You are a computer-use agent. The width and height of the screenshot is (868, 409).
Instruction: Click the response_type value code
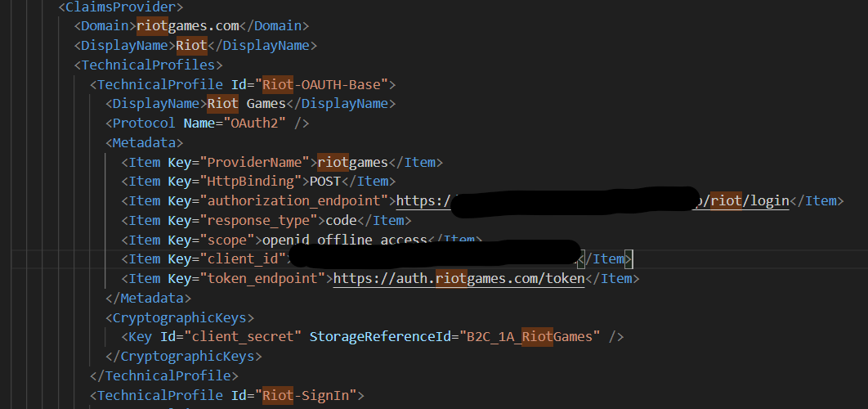click(x=341, y=221)
